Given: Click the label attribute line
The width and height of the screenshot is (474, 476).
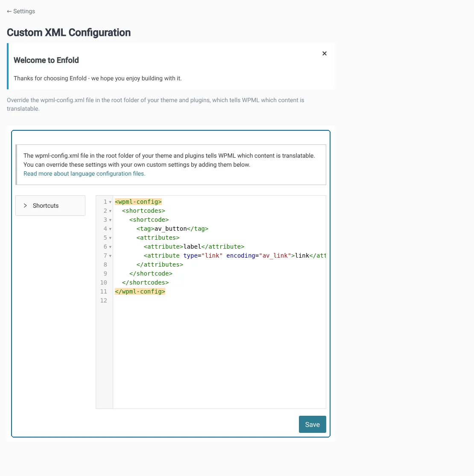Looking at the screenshot, I should click(194, 247).
